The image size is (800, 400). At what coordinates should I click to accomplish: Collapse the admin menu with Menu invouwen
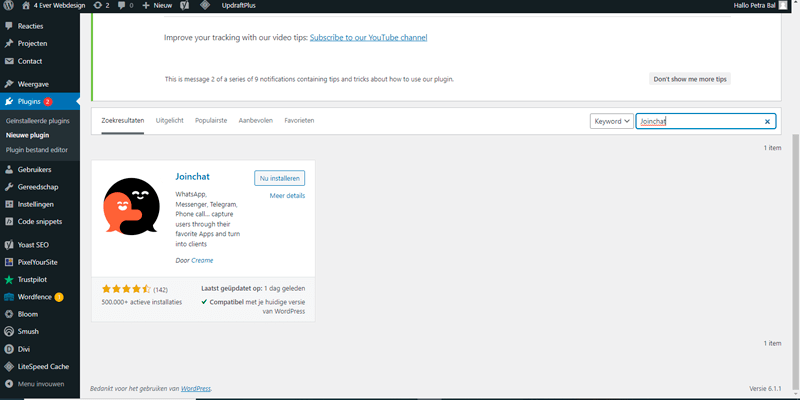[x=40, y=383]
